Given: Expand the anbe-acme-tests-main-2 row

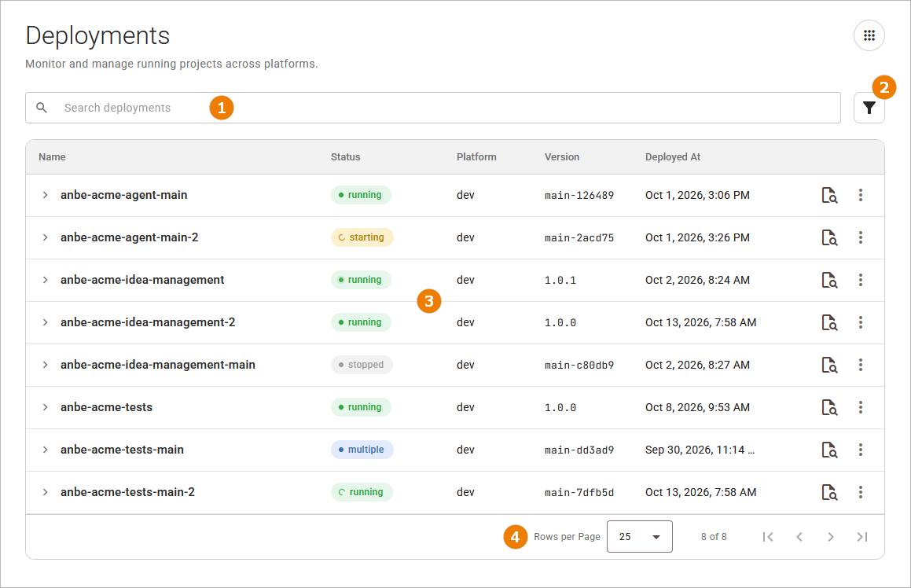Looking at the screenshot, I should (x=45, y=492).
